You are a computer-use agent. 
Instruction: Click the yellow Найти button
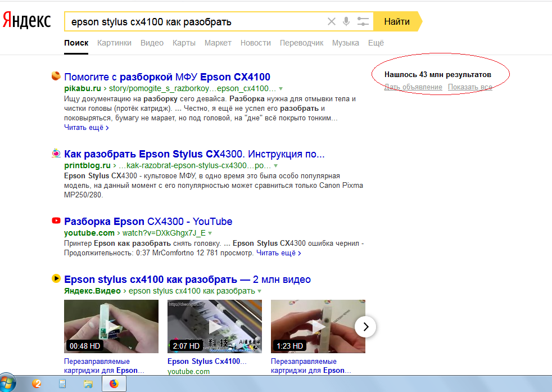pos(397,21)
